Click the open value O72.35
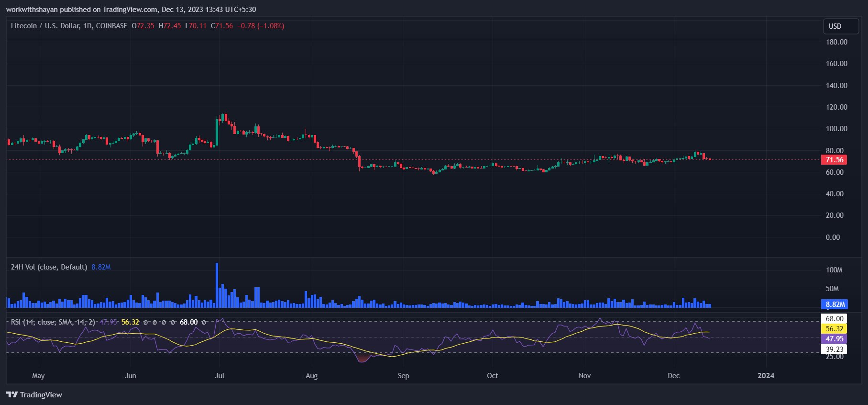The image size is (868, 405). (143, 26)
